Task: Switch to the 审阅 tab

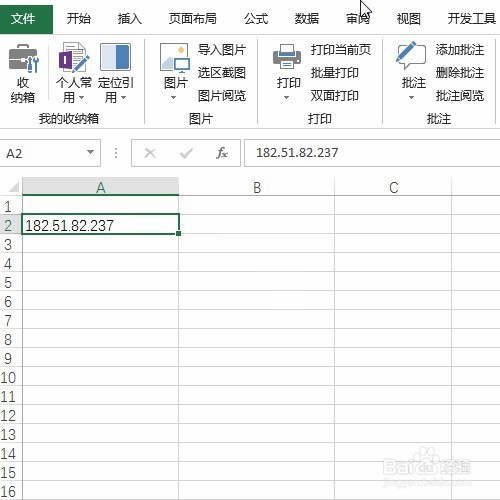Action: [x=358, y=19]
